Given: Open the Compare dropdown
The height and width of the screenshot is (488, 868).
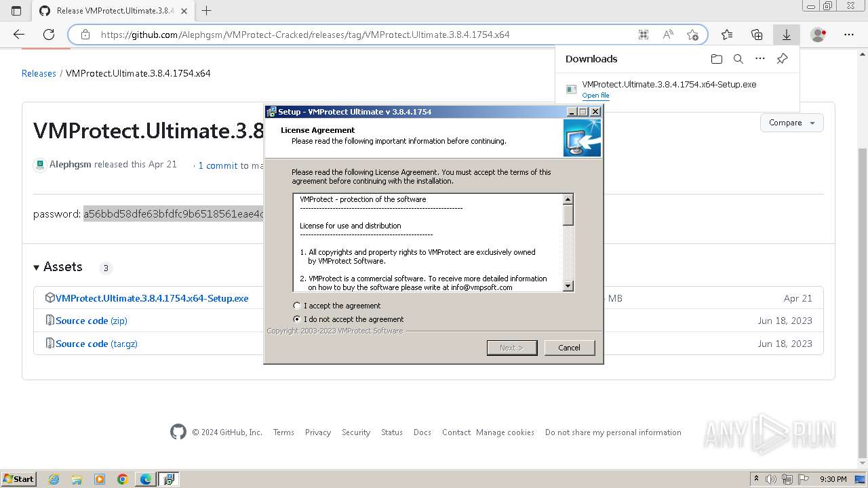Looking at the screenshot, I should [x=792, y=123].
